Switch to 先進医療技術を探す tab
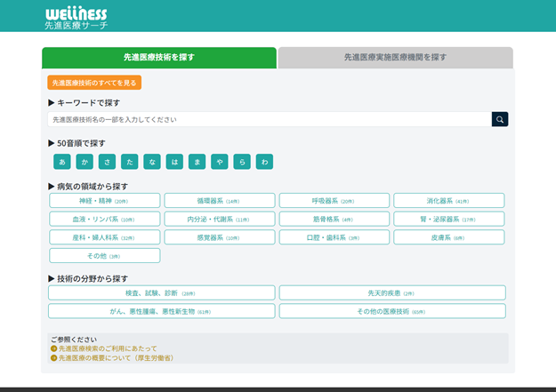The height and width of the screenshot is (392, 556). [159, 58]
